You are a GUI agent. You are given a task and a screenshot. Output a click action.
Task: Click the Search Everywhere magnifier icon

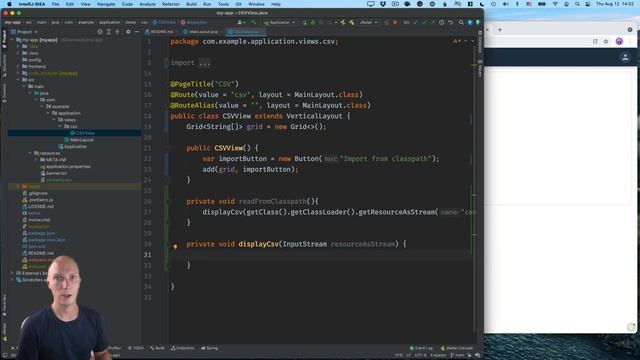click(x=461, y=22)
